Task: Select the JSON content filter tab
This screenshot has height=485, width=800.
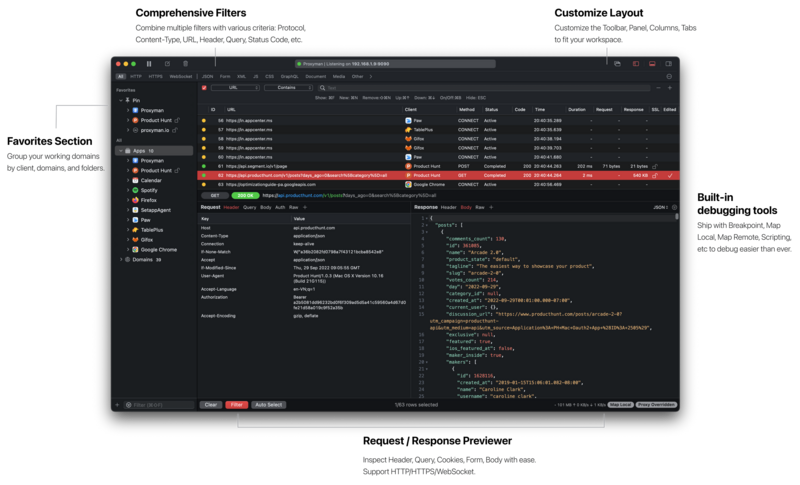Action: tap(208, 76)
